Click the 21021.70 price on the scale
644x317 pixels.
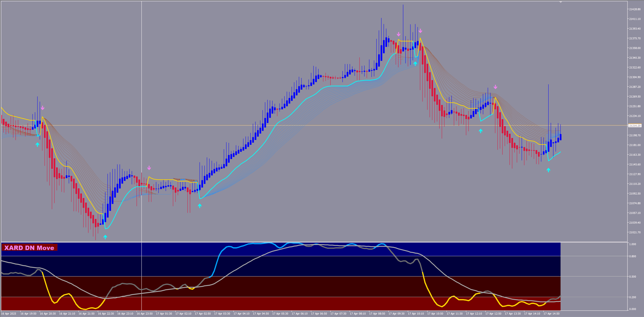click(x=635, y=232)
